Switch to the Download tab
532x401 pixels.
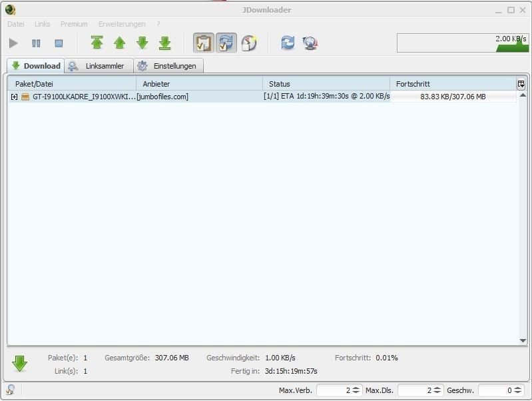[36, 66]
